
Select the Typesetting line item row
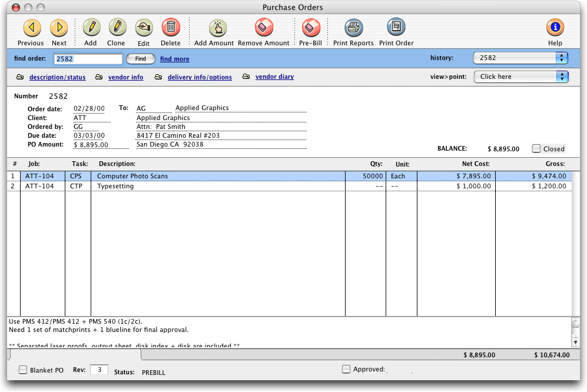point(289,187)
